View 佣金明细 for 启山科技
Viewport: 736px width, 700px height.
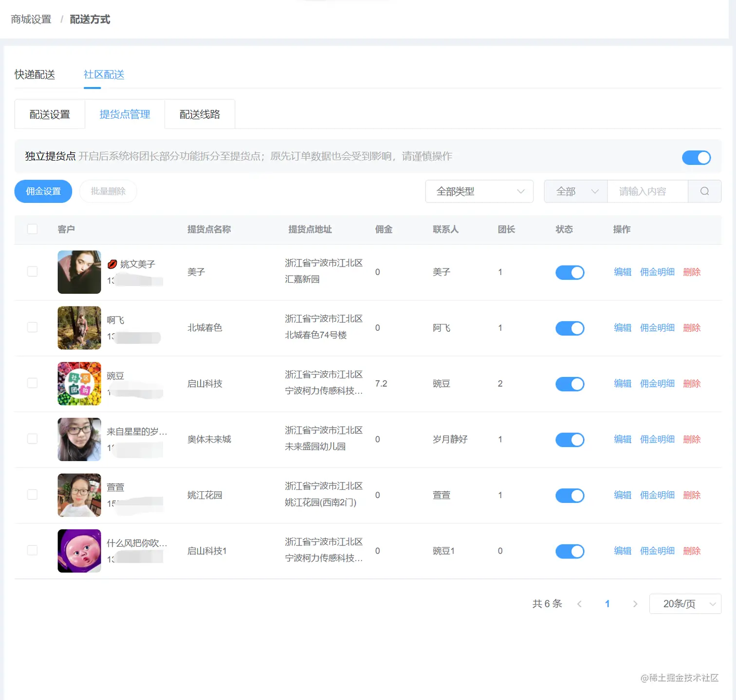[x=657, y=383]
